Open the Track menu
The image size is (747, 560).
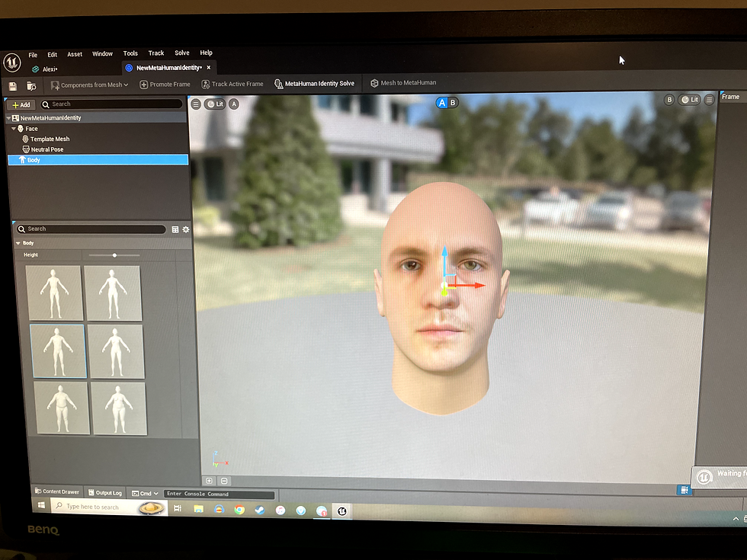tap(156, 53)
